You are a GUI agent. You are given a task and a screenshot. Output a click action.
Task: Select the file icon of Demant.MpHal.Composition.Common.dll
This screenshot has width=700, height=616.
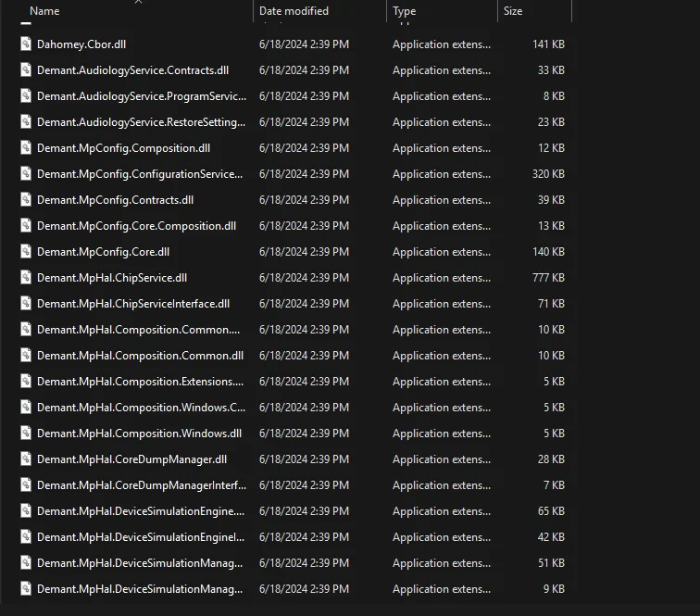pyautogui.click(x=26, y=355)
